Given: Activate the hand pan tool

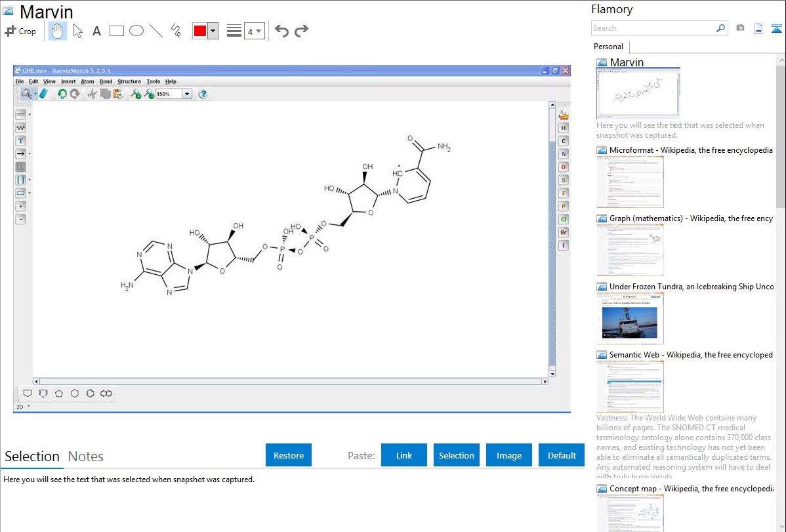Looking at the screenshot, I should click(x=57, y=31).
